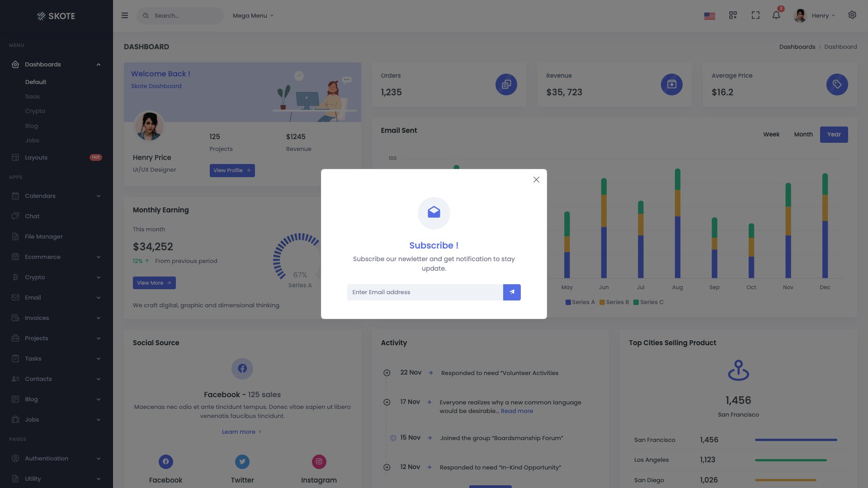Toggle the Year view on Email Sent chart
This screenshot has height=488, width=868.
pos(834,134)
